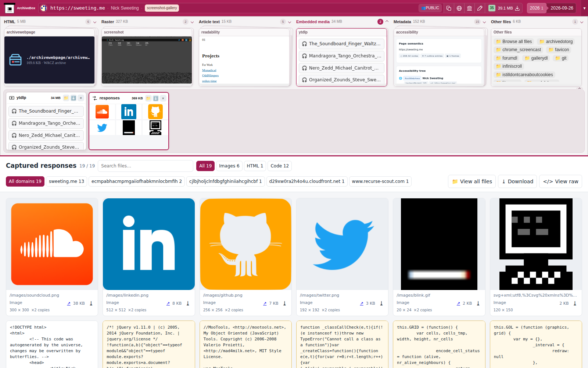Image resolution: width=588 pixels, height=368 pixels.
Task: Open github.png external link icon
Action: 265,304
